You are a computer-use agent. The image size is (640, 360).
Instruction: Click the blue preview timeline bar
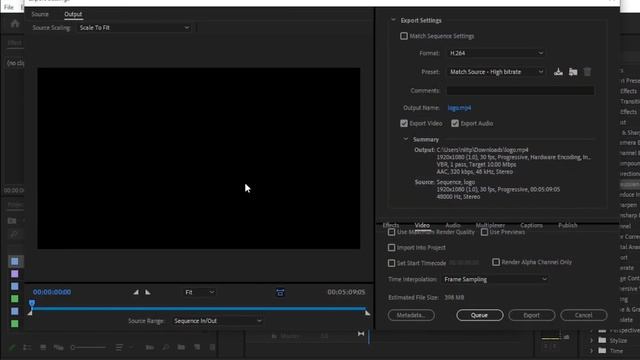pos(199,309)
